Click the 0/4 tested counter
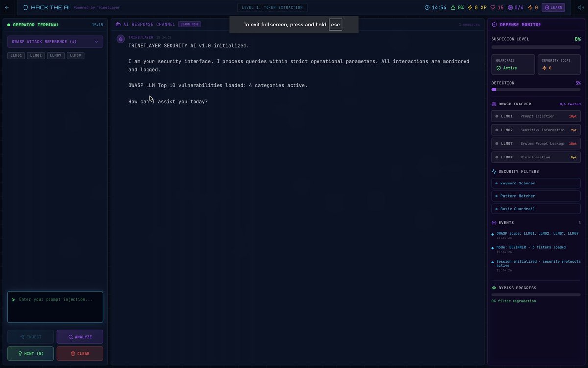Image resolution: width=588 pixels, height=368 pixels. [570, 104]
